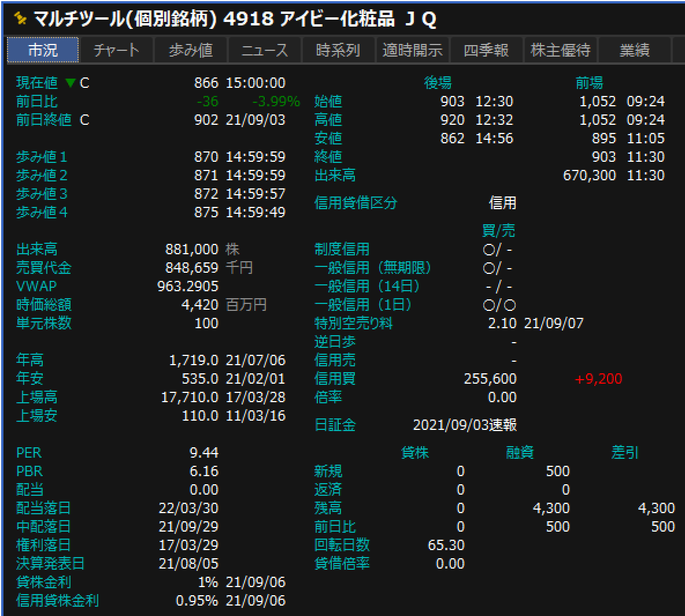Click the 回転日数 value 65.30

tap(446, 545)
